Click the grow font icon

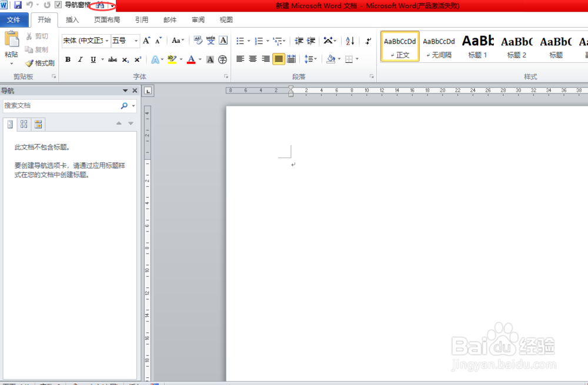pyautogui.click(x=146, y=41)
